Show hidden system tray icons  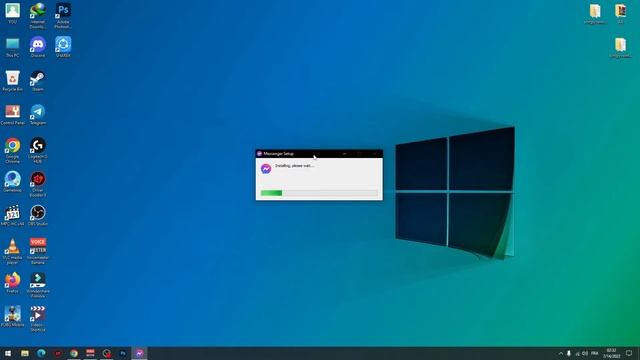(x=560, y=353)
